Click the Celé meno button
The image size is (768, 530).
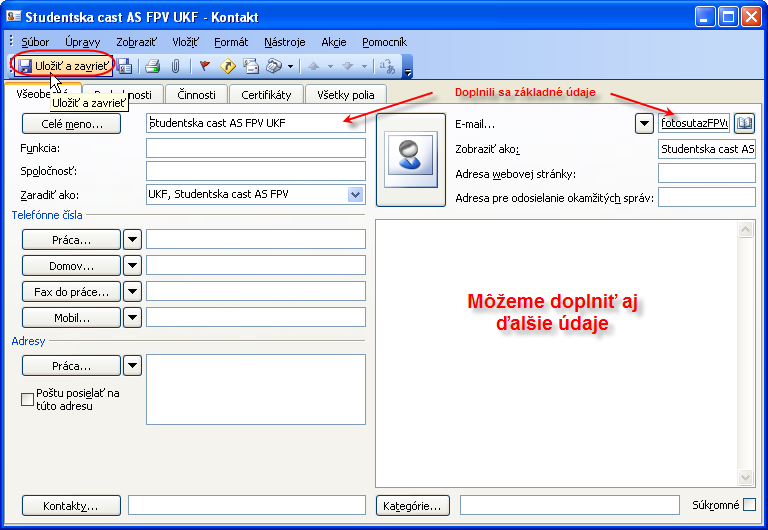coord(70,123)
